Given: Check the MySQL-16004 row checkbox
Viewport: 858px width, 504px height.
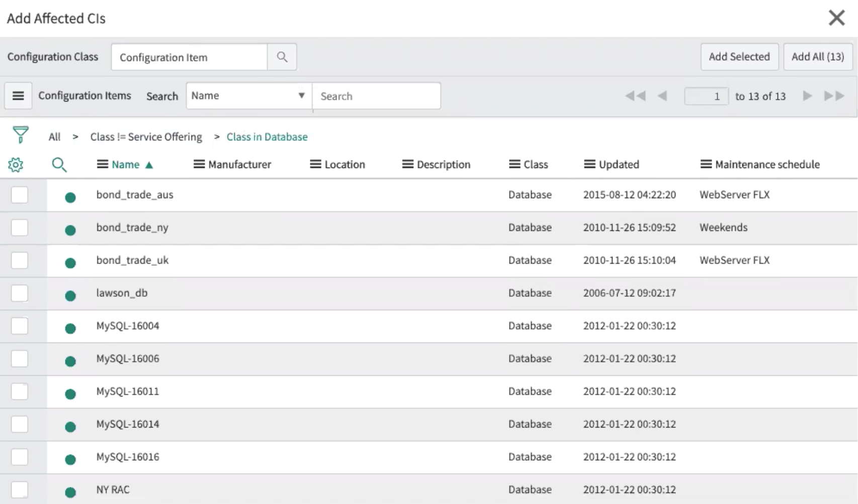Looking at the screenshot, I should [x=20, y=325].
